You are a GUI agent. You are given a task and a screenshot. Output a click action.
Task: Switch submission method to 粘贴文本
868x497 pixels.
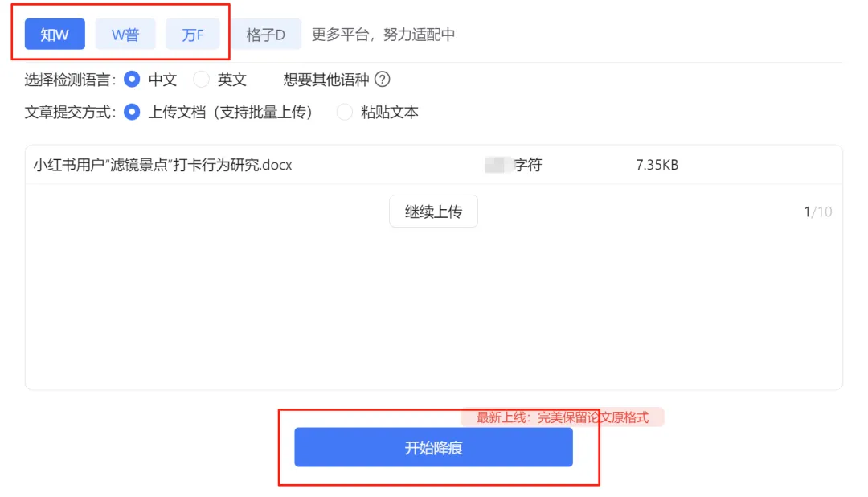[x=344, y=112]
